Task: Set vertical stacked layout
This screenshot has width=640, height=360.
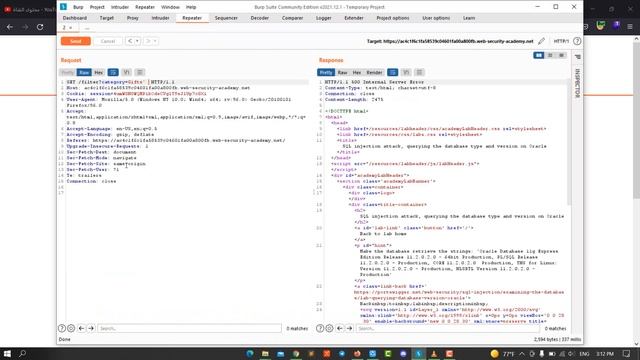Action: (550, 55)
